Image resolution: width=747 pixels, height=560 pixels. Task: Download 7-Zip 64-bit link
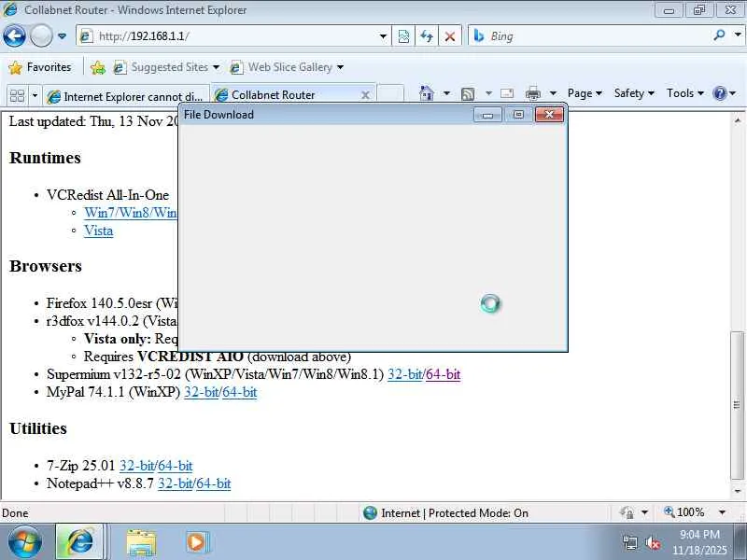pos(176,465)
